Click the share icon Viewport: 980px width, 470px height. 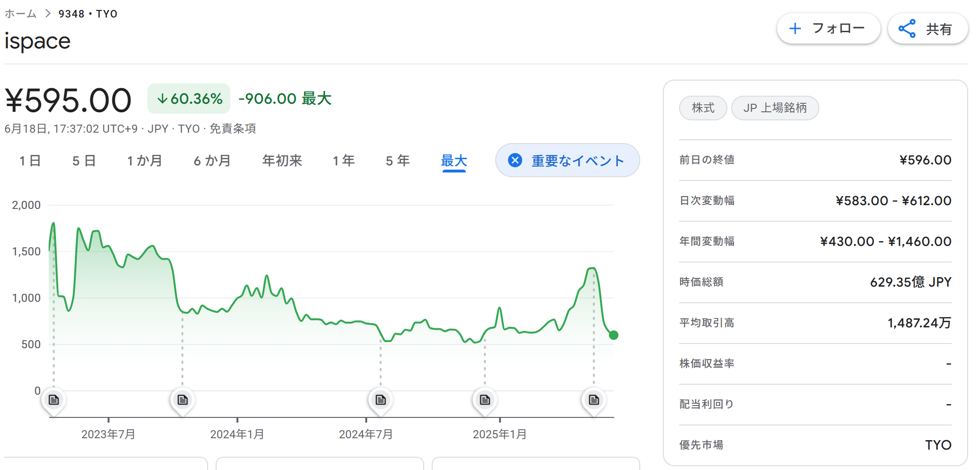pyautogui.click(x=907, y=29)
